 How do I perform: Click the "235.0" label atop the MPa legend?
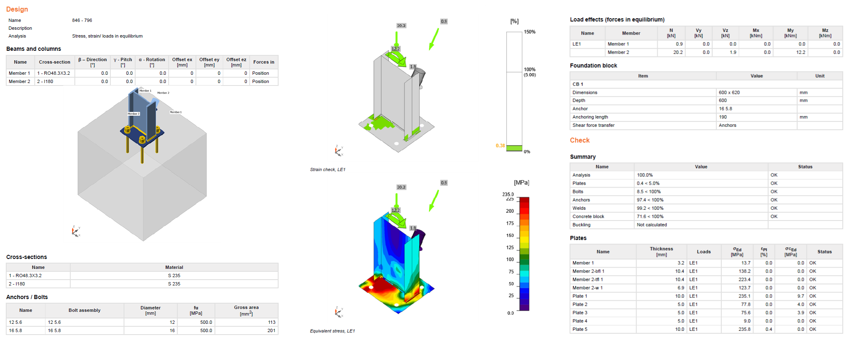[508, 194]
